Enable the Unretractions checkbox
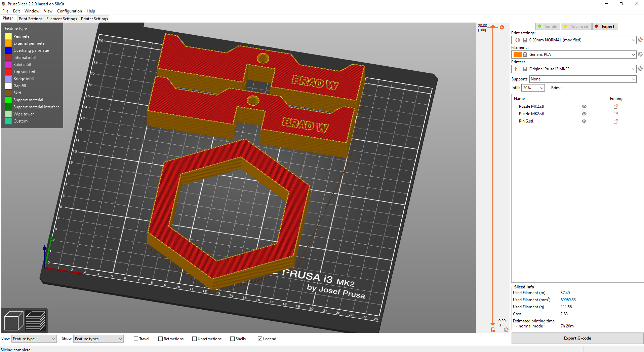 point(195,339)
